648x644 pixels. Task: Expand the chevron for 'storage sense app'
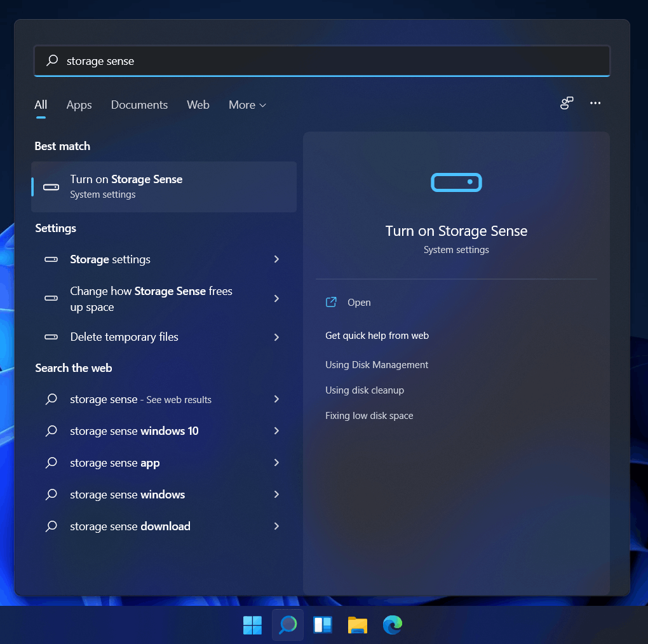pyautogui.click(x=276, y=462)
